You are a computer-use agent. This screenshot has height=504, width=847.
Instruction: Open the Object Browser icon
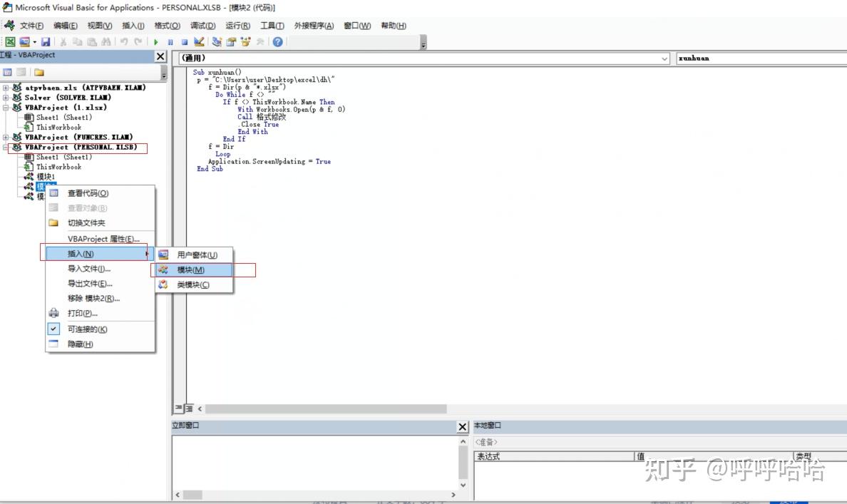click(246, 41)
